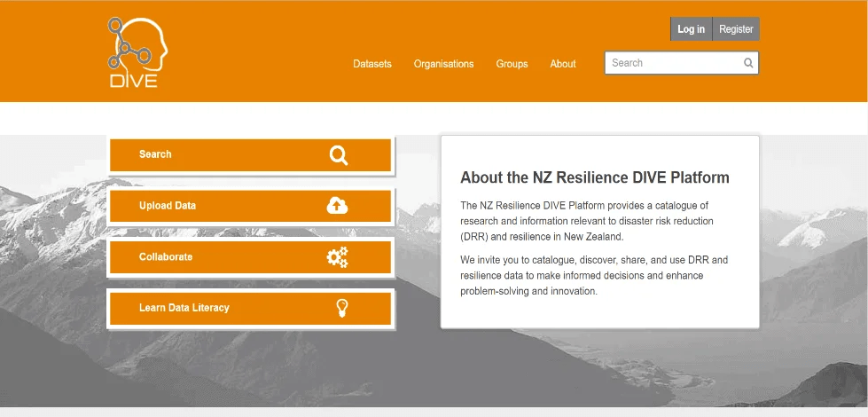This screenshot has width=868, height=417.
Task: Click the paragraph starting "We invite you to catalogue"
Action: point(594,275)
